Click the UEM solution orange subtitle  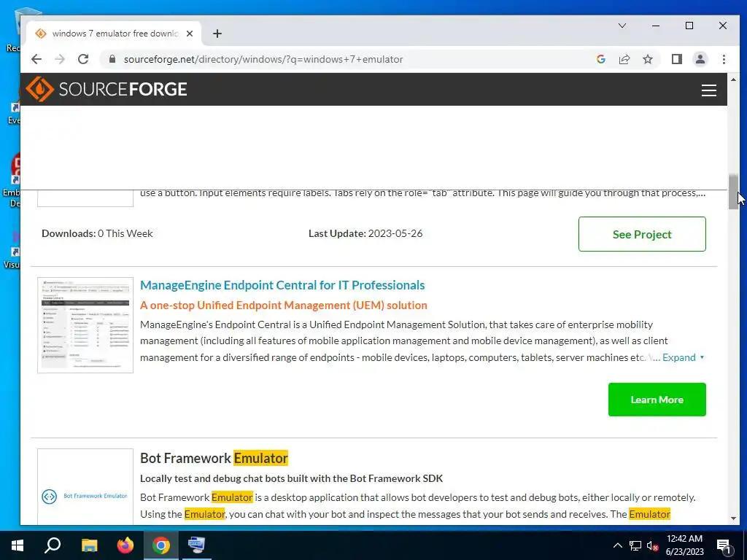point(284,306)
